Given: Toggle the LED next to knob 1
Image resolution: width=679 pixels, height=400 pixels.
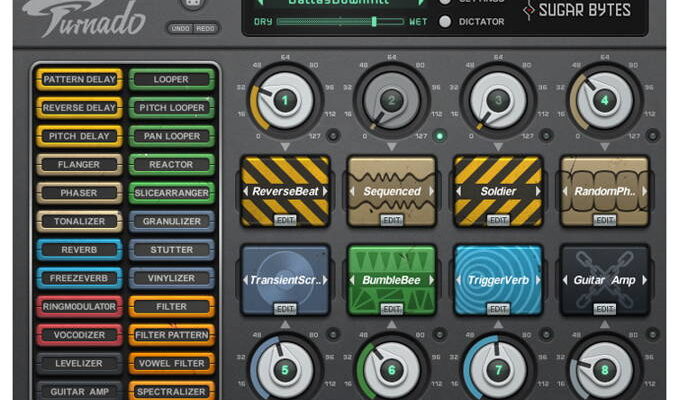Looking at the screenshot, I should click(333, 136).
